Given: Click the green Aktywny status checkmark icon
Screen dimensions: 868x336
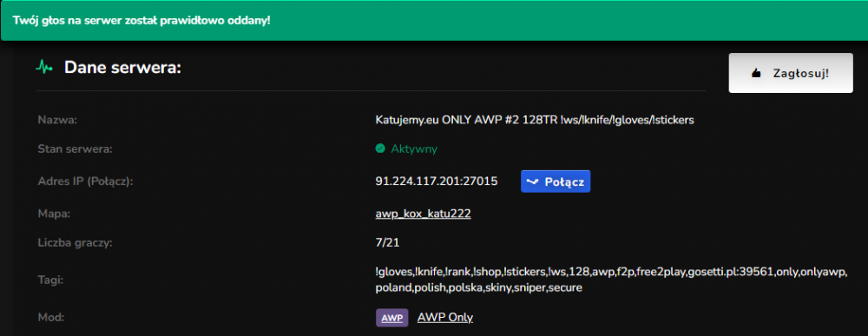Looking at the screenshot, I should [380, 148].
